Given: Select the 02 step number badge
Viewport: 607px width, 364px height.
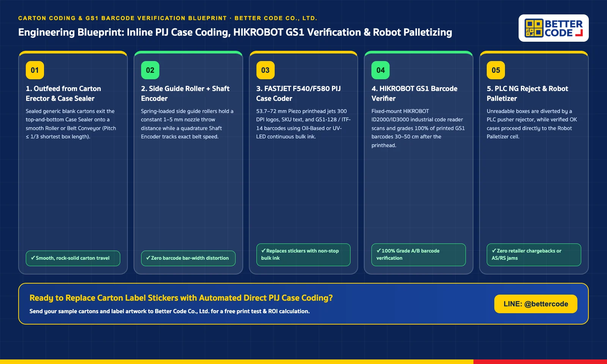Looking at the screenshot, I should point(150,70).
